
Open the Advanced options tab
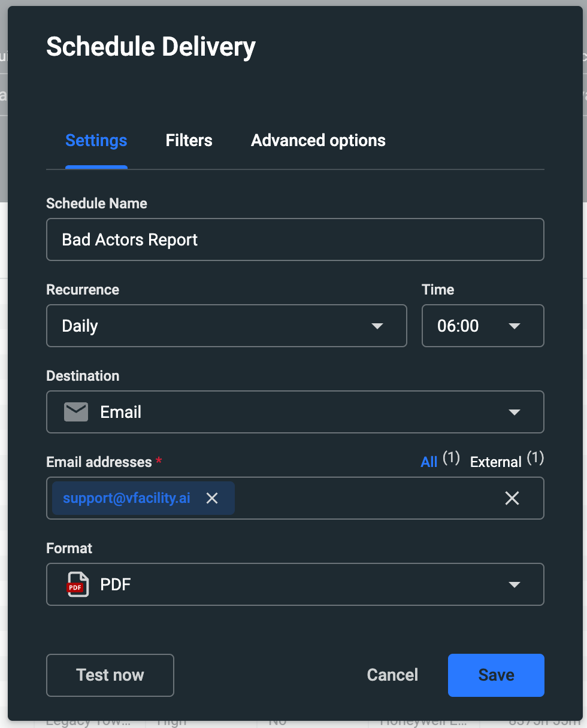coord(318,141)
